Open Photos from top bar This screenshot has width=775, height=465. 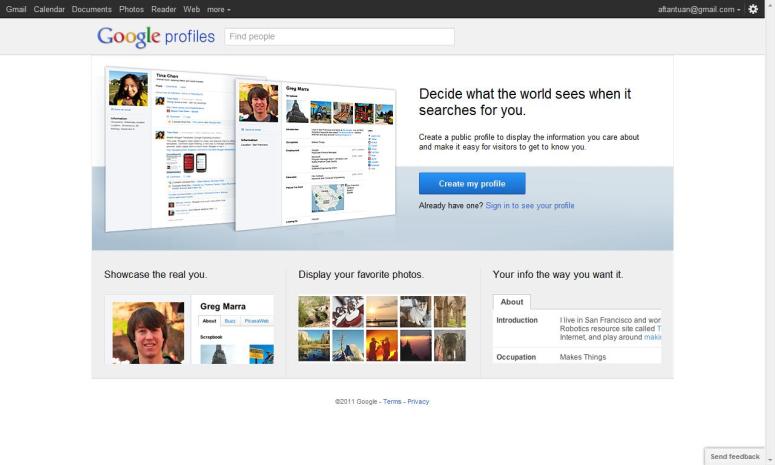point(131,9)
